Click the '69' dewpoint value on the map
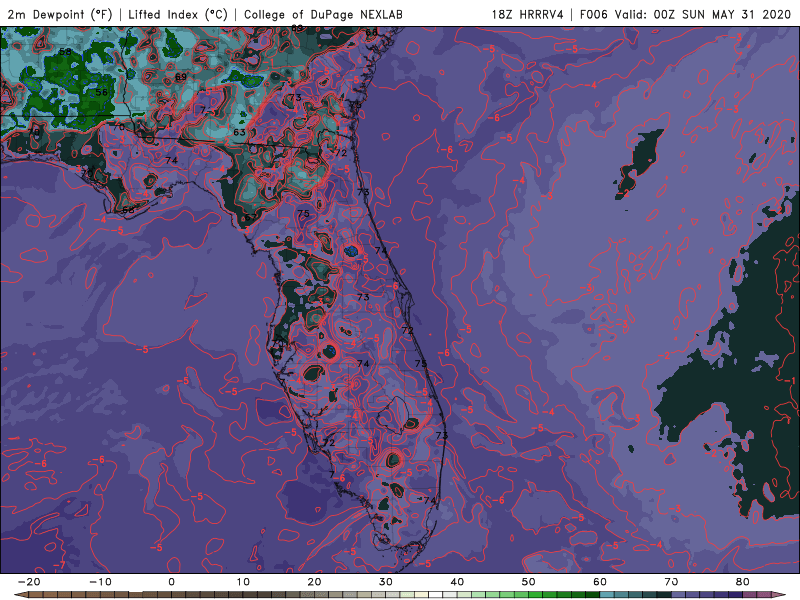Viewport: 800px width, 600px height. [181, 77]
